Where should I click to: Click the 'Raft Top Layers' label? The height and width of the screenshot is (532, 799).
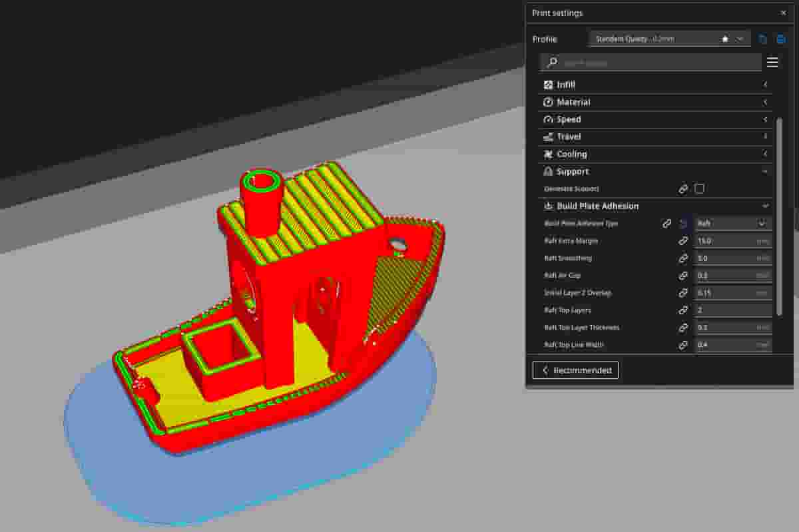(567, 310)
